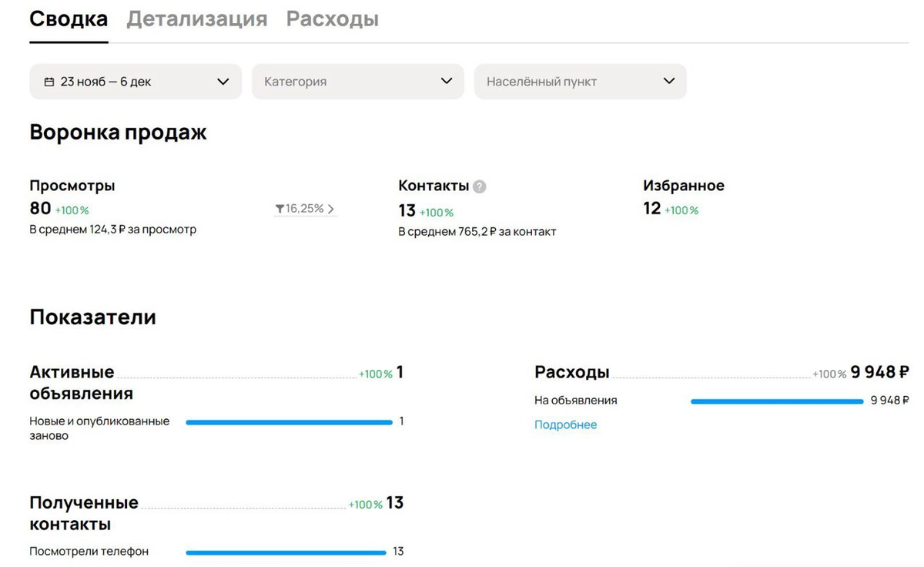Click the Расходы total 9 948 ₽
Viewport: 924px width, 567px height.
tap(879, 372)
